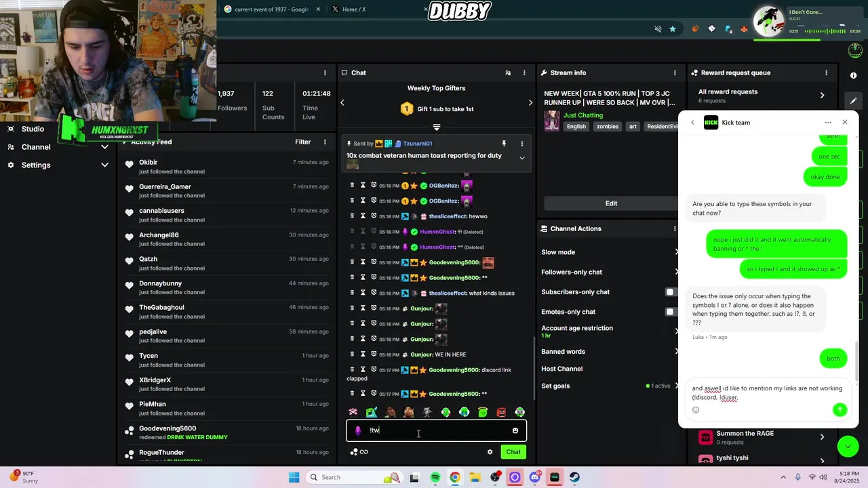Open Windows Start menu
Screen dimensions: 868x488
click(x=294, y=477)
